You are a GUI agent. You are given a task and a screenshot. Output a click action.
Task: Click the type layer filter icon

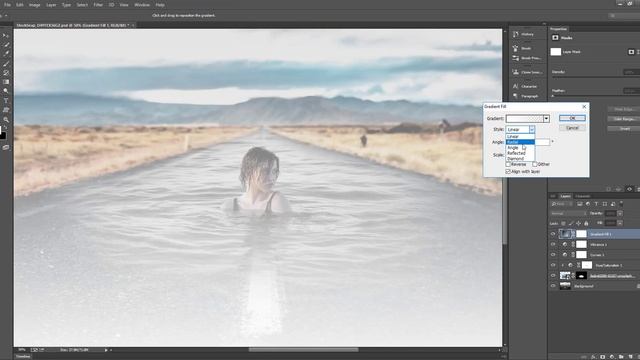[596, 204]
